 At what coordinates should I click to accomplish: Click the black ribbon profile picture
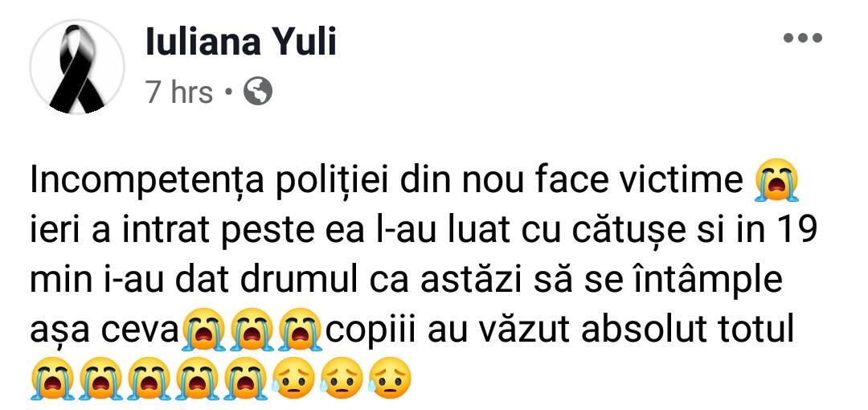tap(77, 67)
